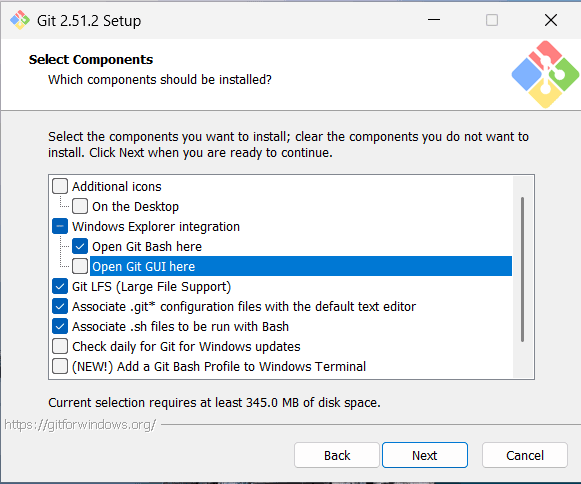Uncheck Open Git Bash here checkbox
581x484 pixels.
pyautogui.click(x=80, y=246)
